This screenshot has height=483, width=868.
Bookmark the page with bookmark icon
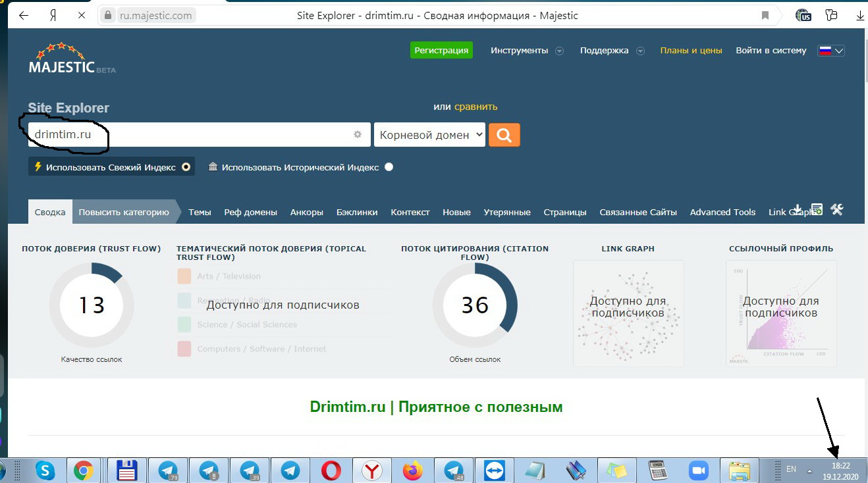(x=765, y=15)
